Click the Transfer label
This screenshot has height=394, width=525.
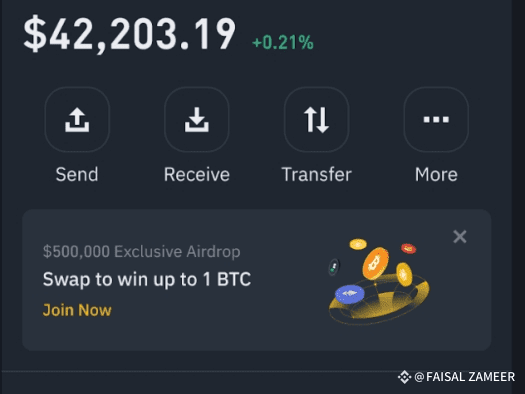pyautogui.click(x=316, y=174)
